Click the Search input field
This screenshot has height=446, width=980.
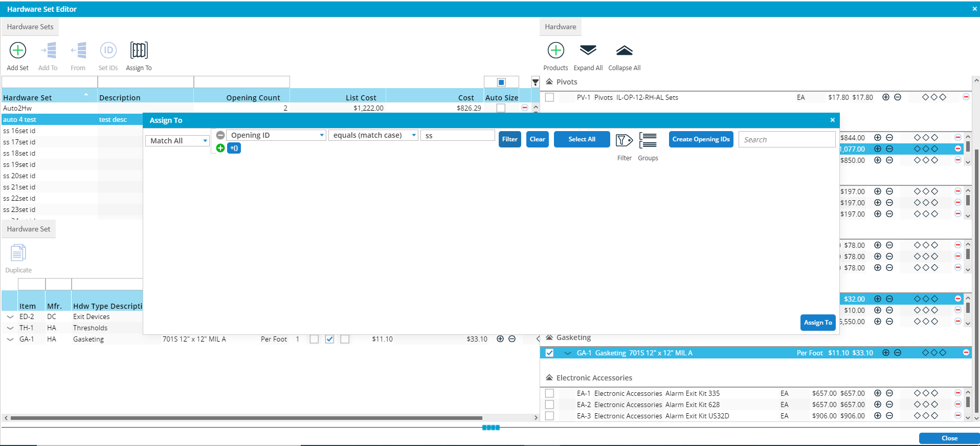(787, 140)
